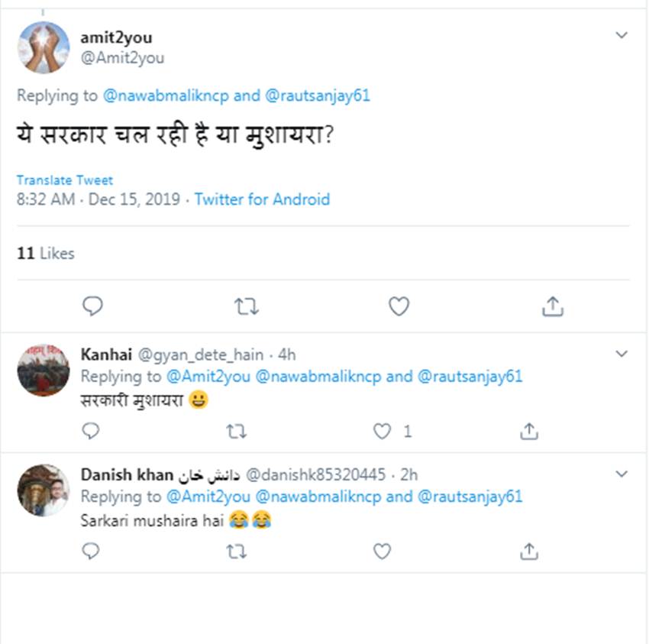Share Kanhai's reply tweet
This screenshot has height=644, width=649.
click(x=528, y=432)
